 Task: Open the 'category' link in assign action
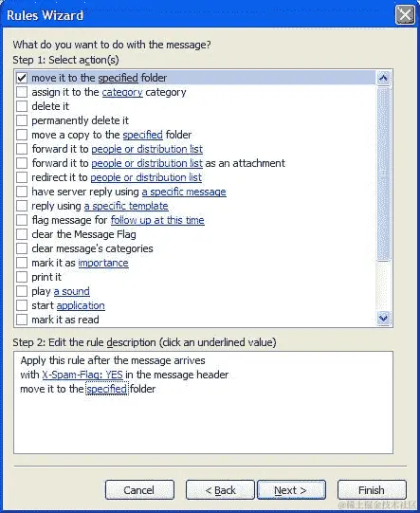pos(122,92)
